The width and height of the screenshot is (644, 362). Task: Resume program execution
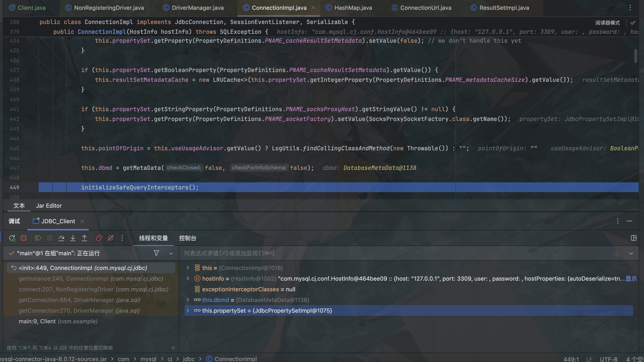pyautogui.click(x=38, y=238)
